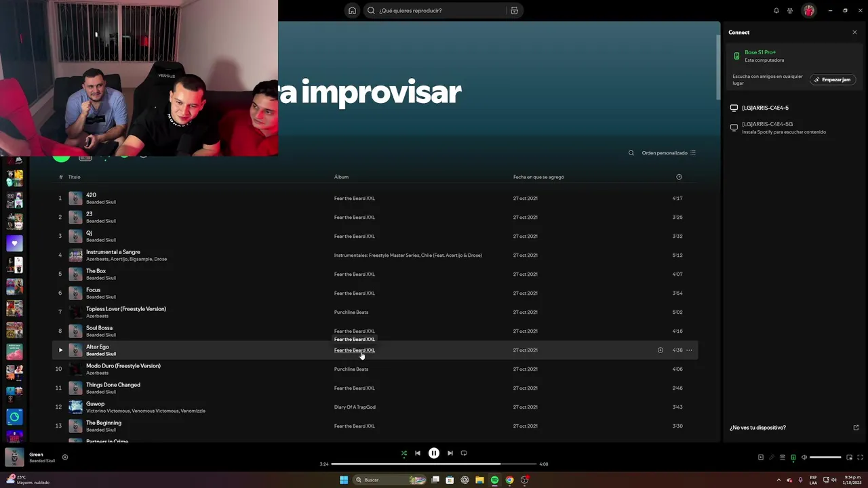The width and height of the screenshot is (868, 488).
Task: Open the ESP LAA language selector
Action: point(813,480)
